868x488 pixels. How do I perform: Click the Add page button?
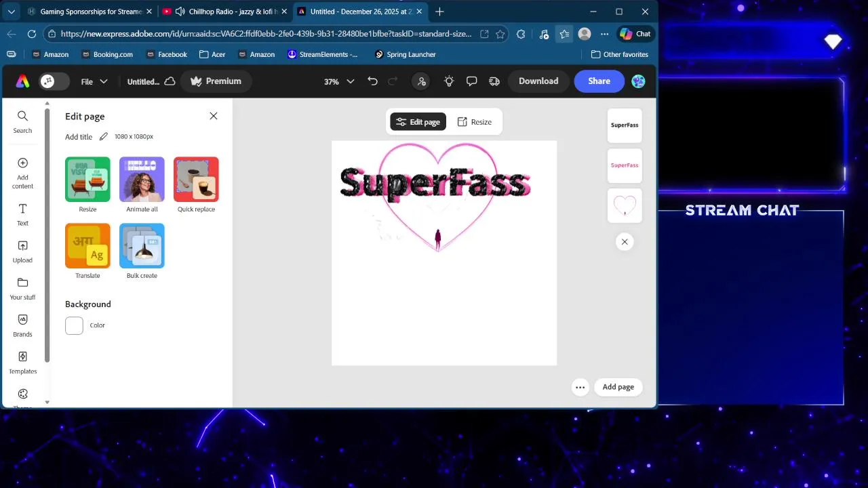point(618,387)
